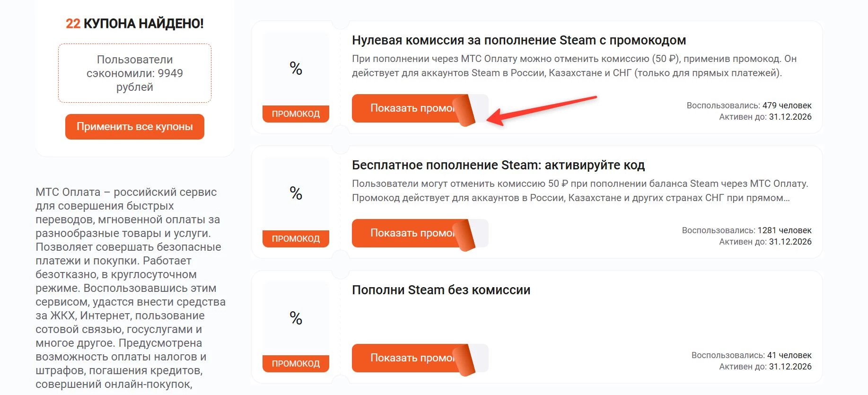Click percent icon of Пополни Steam coupon
Viewport: 868px width, 395px height.
click(296, 318)
